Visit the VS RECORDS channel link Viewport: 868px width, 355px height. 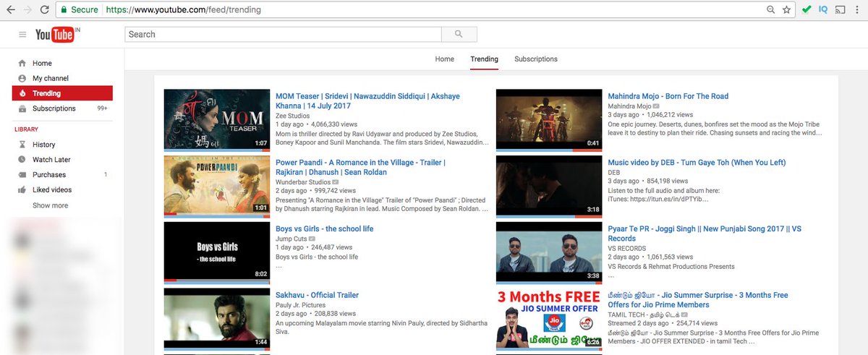tap(628, 247)
